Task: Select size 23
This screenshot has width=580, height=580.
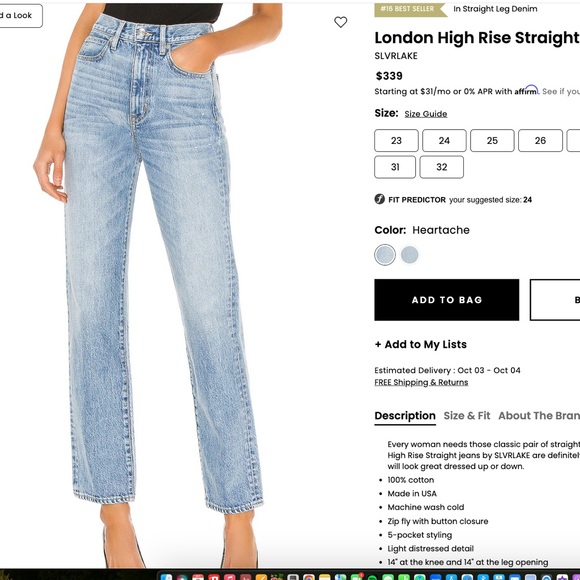Action: tap(396, 140)
